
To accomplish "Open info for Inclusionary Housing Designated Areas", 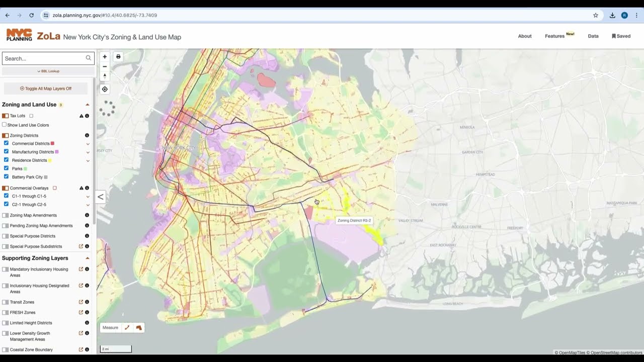I will [x=87, y=286].
